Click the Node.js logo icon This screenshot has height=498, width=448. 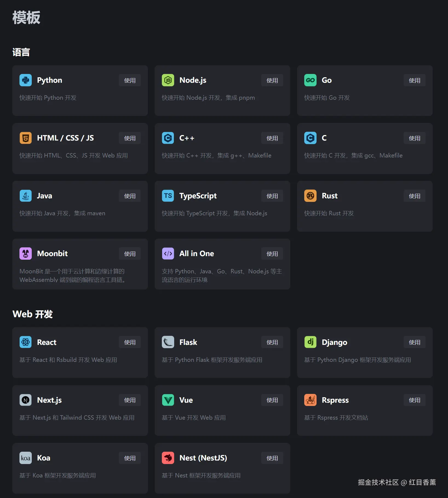pos(168,80)
